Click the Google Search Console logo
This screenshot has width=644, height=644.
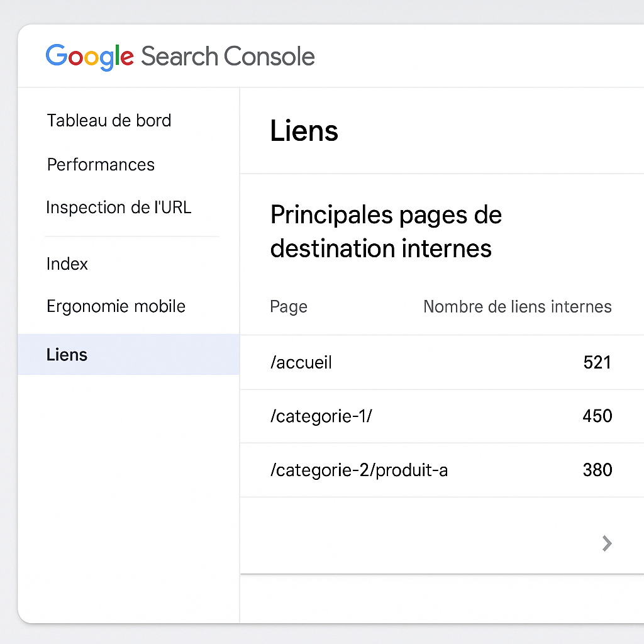coord(180,57)
